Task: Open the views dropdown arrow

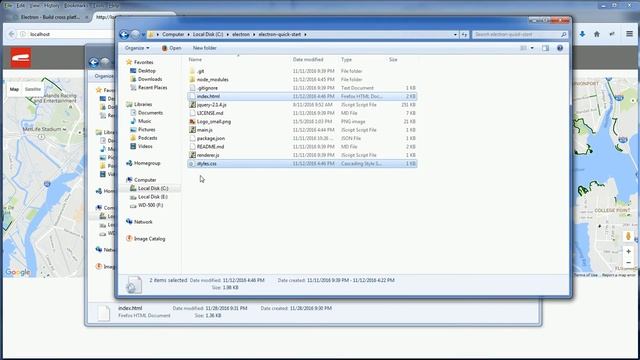Action: (532, 48)
